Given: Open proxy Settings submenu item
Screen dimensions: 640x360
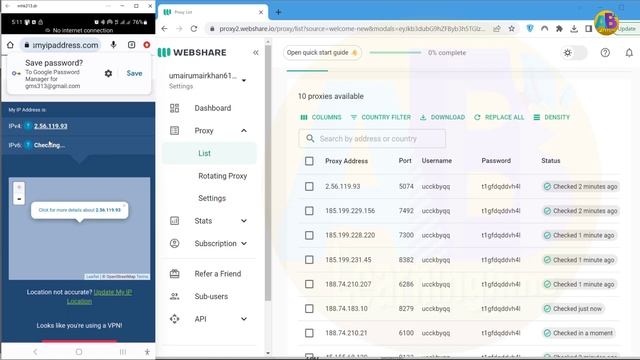Looking at the screenshot, I should pos(212,198).
